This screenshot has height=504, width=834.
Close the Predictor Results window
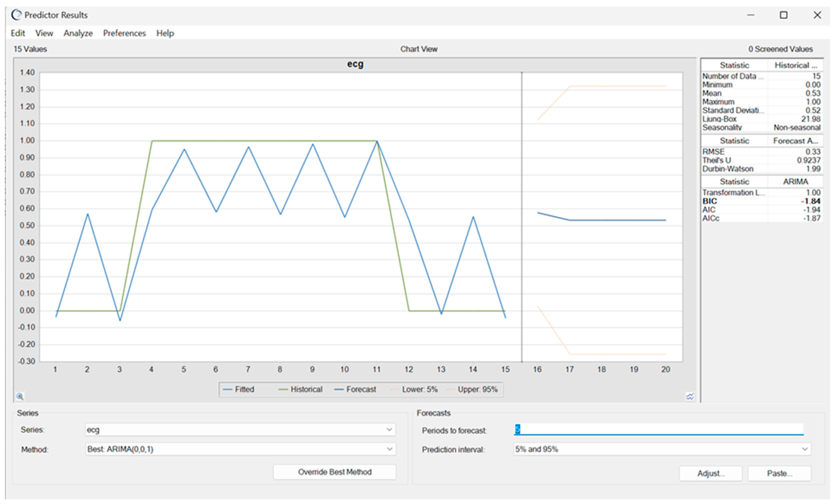point(817,15)
